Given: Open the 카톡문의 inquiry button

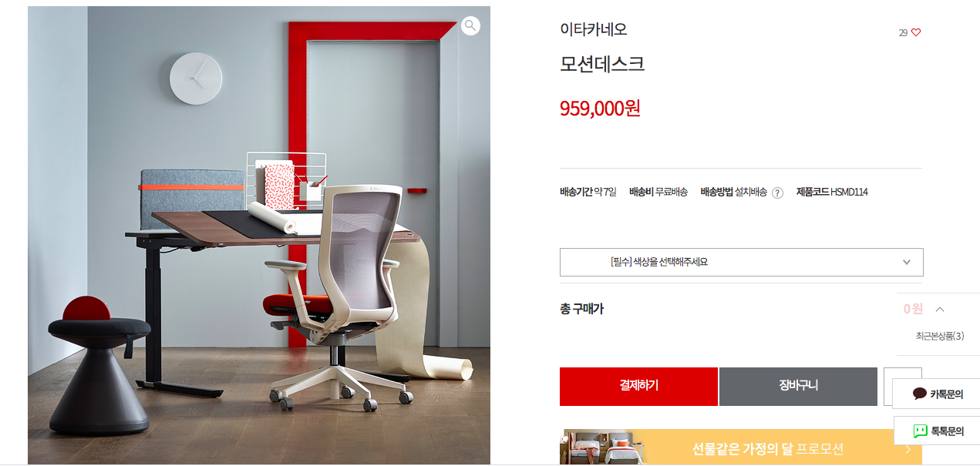Looking at the screenshot, I should 937,394.
